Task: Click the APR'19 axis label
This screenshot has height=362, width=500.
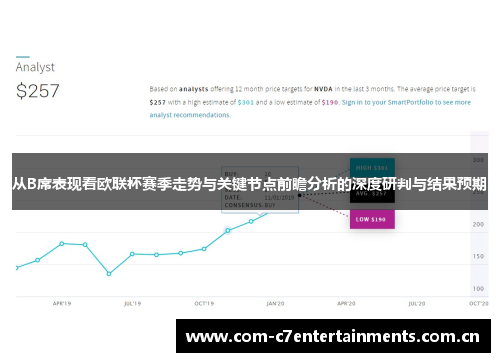Action: [x=62, y=304]
